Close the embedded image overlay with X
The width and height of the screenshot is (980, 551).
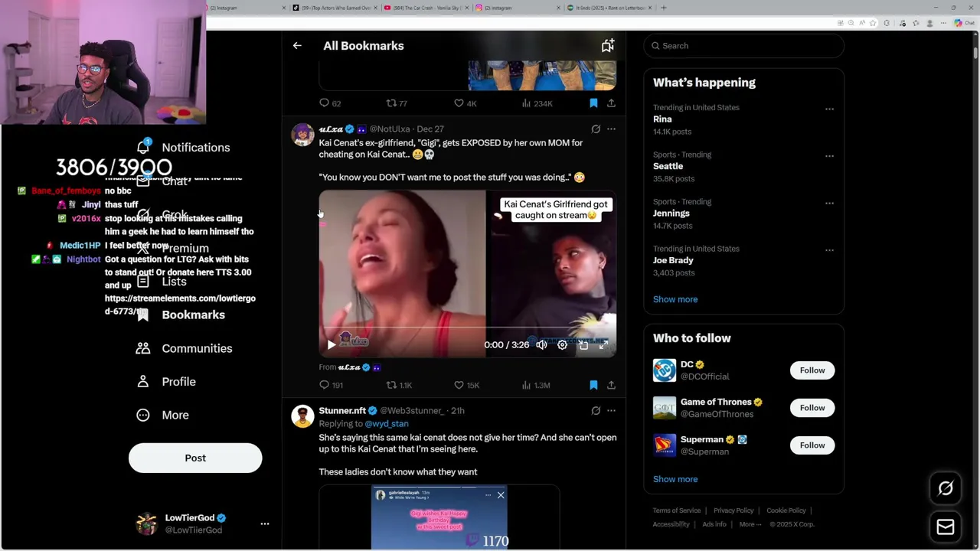[501, 495]
